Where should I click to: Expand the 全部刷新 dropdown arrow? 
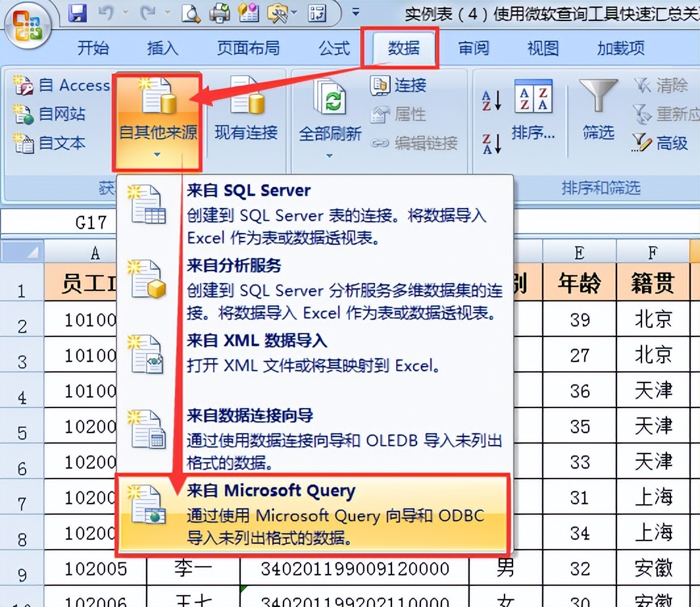(330, 155)
